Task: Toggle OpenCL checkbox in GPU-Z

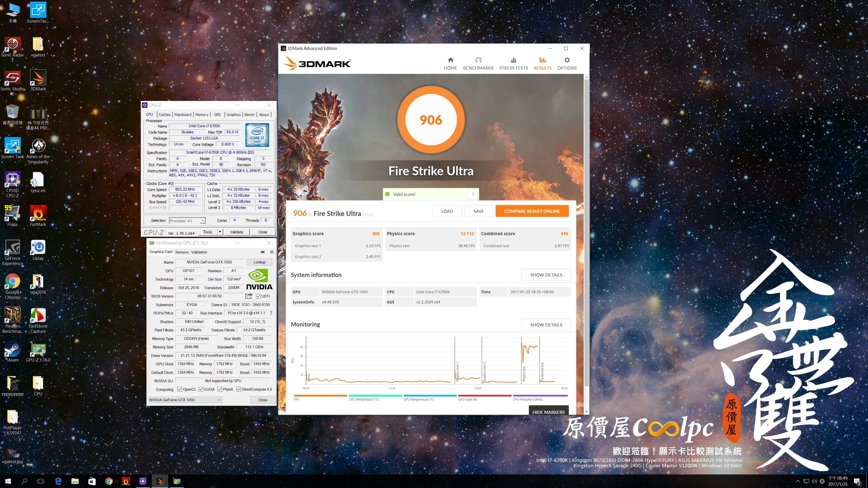Action: (x=180, y=389)
